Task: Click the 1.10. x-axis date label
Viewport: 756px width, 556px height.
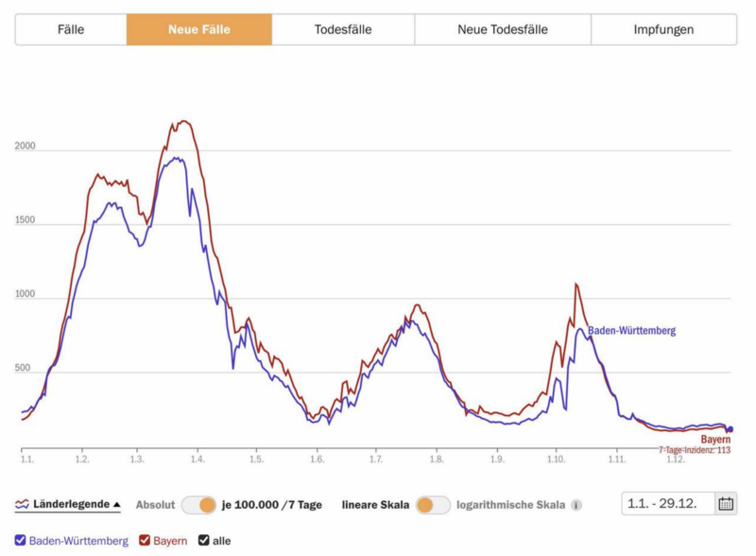Action: 556,459
